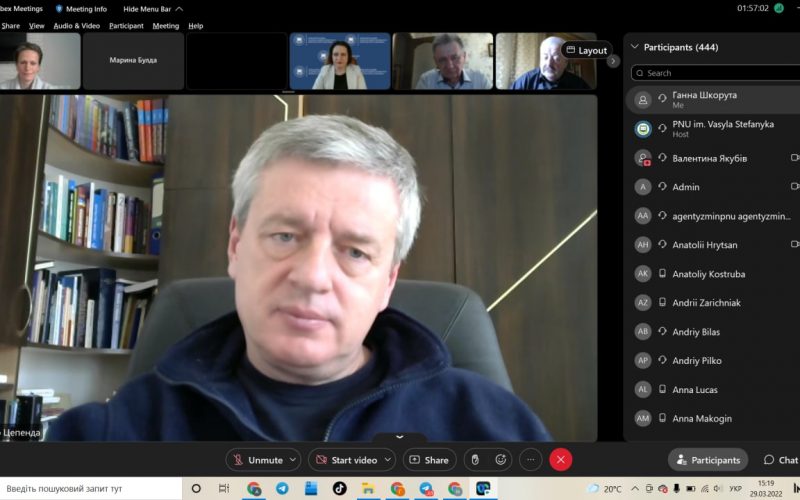Click the Windows taskbar search icon
The width and height of the screenshot is (800, 500).
(196, 489)
